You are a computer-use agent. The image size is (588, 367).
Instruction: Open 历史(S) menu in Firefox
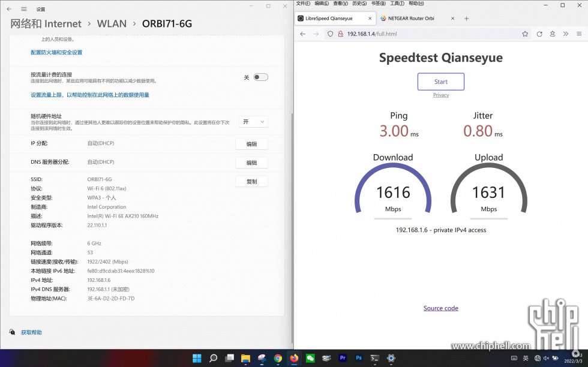point(359,4)
